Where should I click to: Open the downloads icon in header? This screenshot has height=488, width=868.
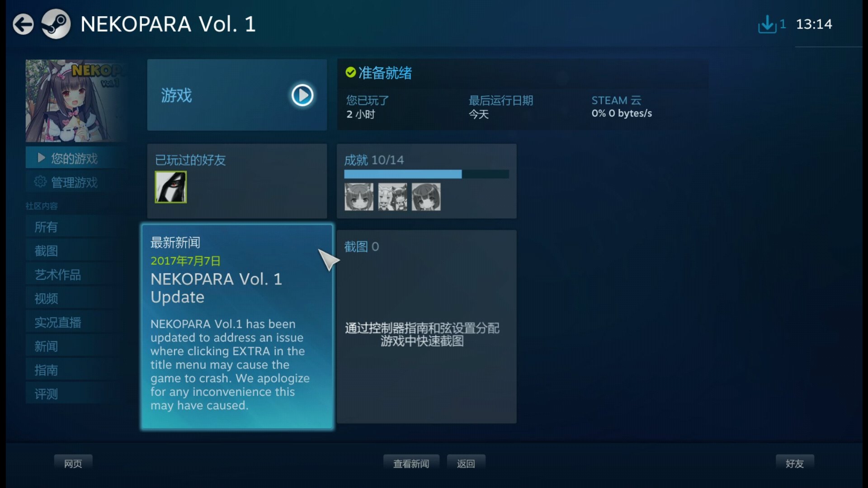point(767,24)
